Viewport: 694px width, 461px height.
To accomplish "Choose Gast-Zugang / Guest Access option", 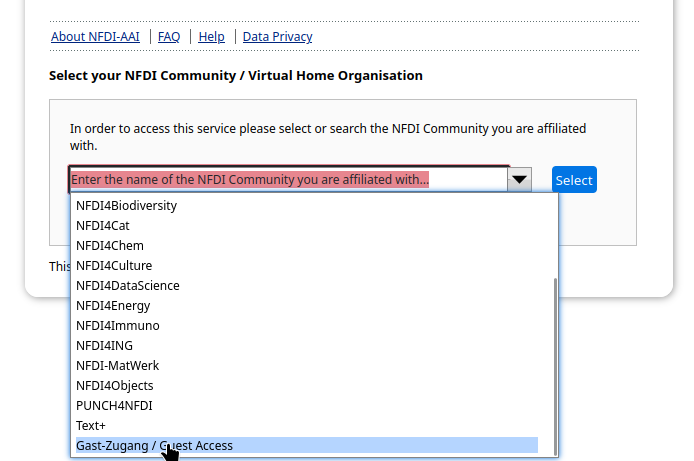I will pyautogui.click(x=307, y=446).
